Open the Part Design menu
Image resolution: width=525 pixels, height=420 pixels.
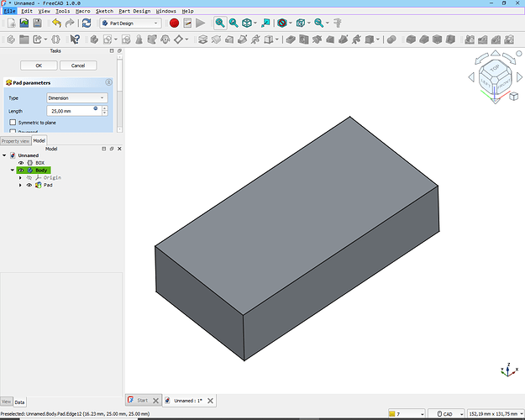(134, 11)
